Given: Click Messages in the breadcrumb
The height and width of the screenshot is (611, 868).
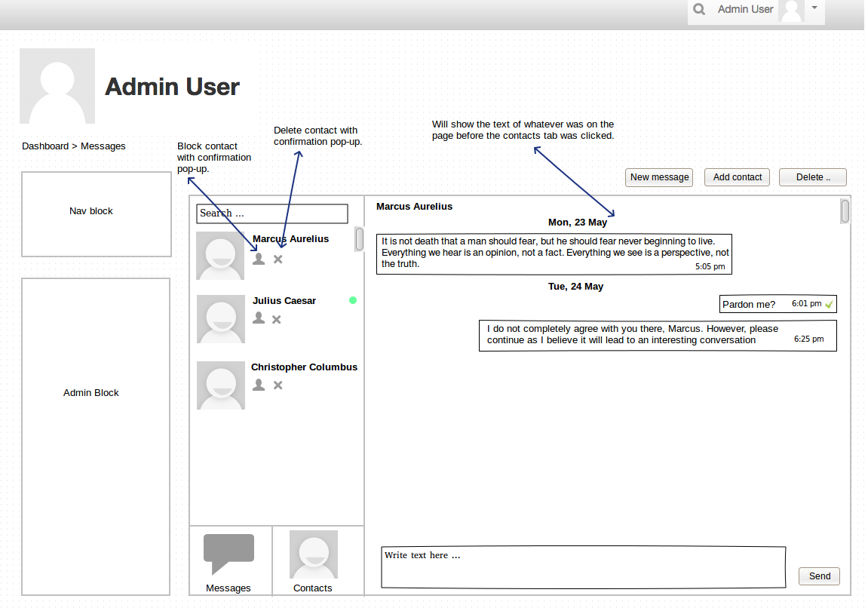Looking at the screenshot, I should coord(103,146).
